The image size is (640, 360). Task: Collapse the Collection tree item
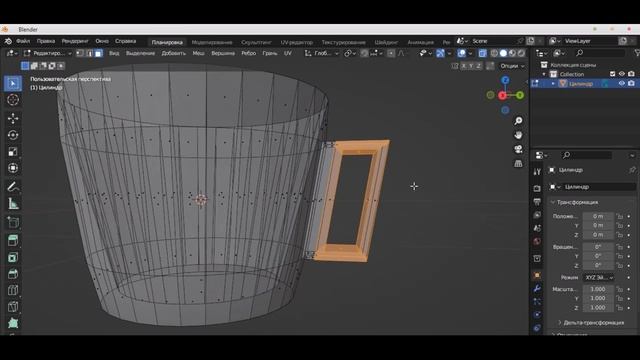pyautogui.click(x=544, y=74)
